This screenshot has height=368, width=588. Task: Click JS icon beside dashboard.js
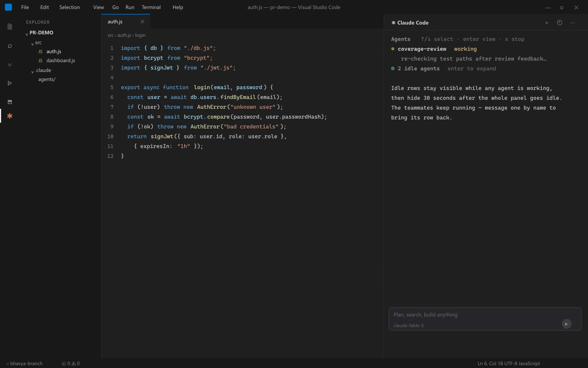pos(40,61)
